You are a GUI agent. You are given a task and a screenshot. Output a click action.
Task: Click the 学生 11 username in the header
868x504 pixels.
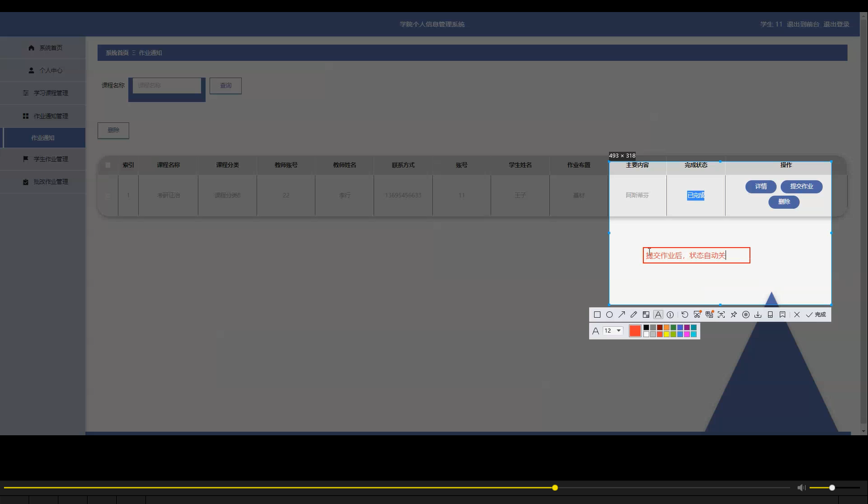coord(771,25)
